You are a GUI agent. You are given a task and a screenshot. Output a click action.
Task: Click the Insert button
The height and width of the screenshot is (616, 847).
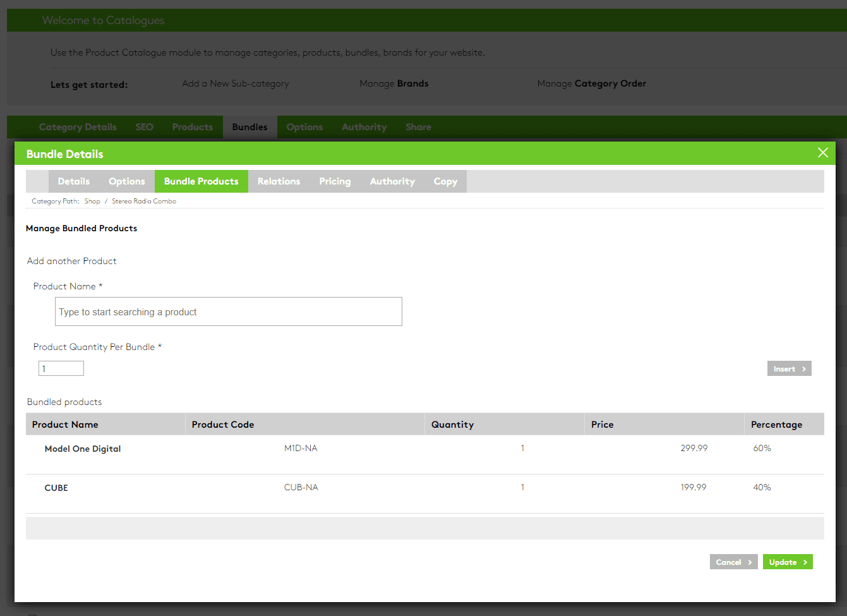(789, 368)
